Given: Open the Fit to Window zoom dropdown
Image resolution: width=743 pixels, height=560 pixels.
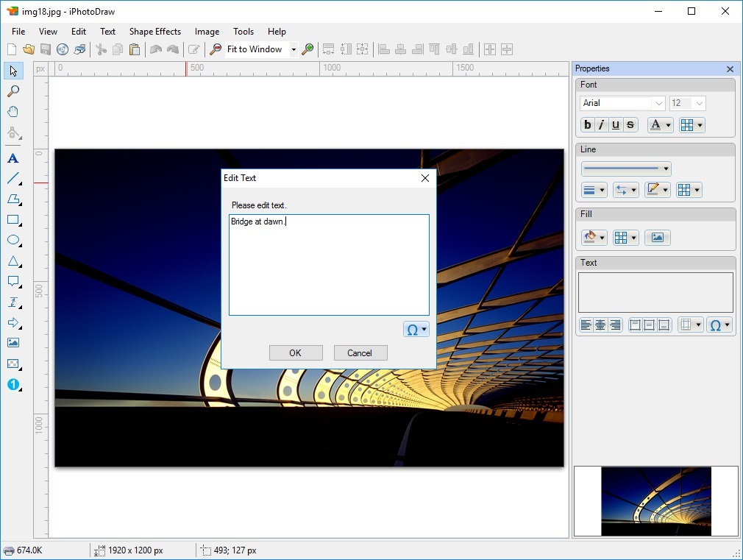Looking at the screenshot, I should pos(293,49).
